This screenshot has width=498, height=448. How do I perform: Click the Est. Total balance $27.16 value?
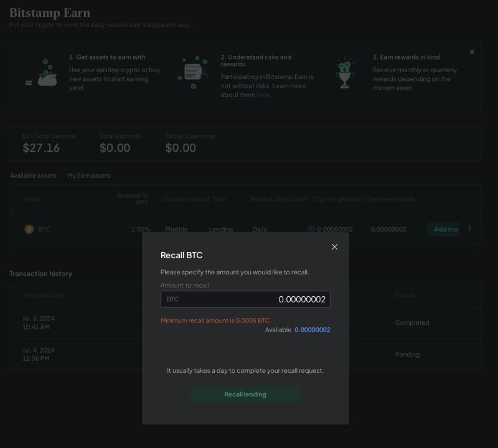coord(41,148)
